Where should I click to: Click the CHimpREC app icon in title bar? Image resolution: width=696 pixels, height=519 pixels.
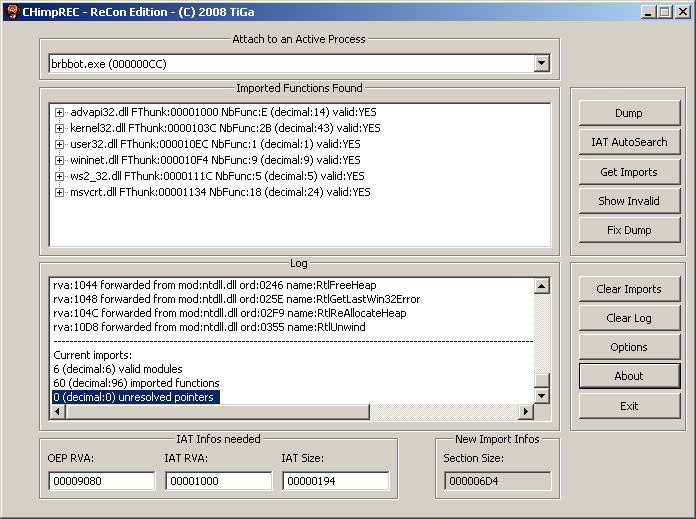11,11
